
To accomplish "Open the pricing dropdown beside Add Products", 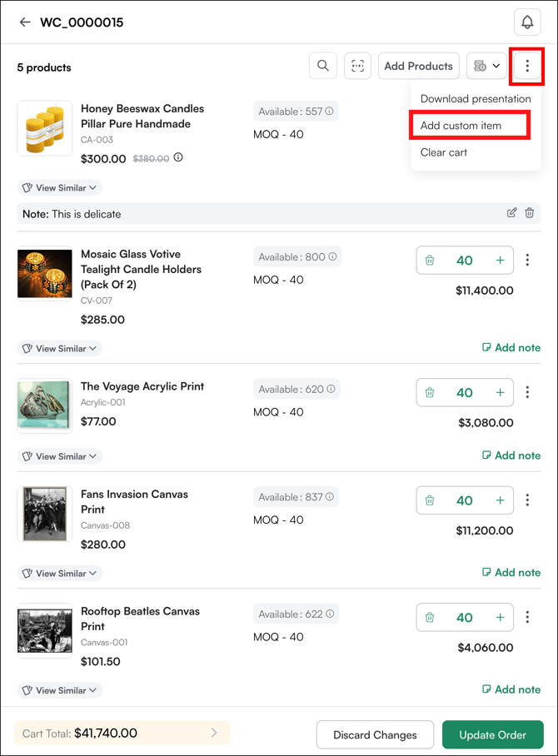I will (x=486, y=66).
